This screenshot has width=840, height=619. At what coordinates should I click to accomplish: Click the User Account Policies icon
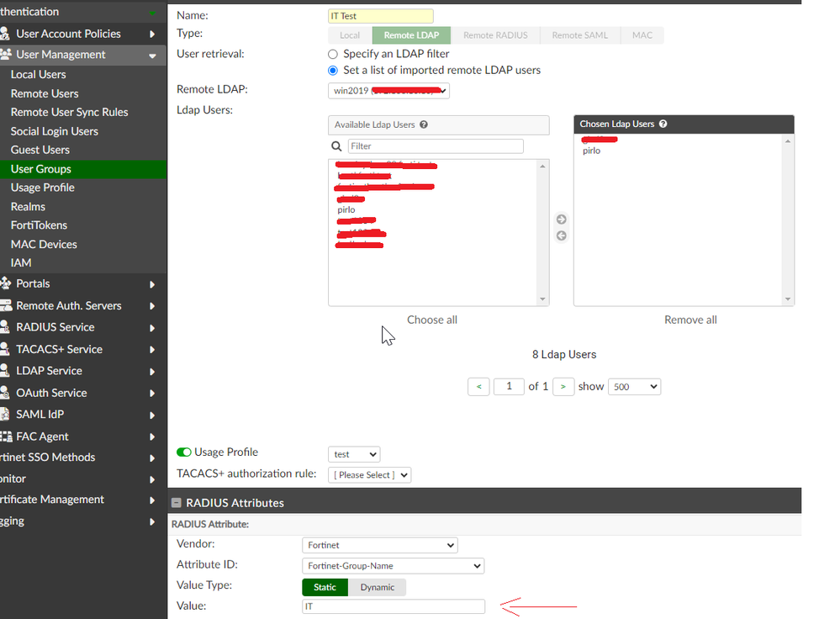(5, 34)
